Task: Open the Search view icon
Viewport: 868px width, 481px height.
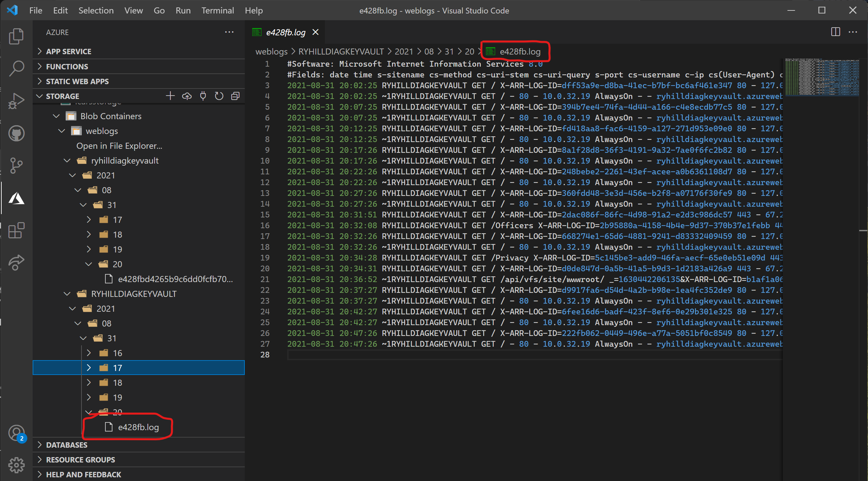Action: click(x=16, y=68)
